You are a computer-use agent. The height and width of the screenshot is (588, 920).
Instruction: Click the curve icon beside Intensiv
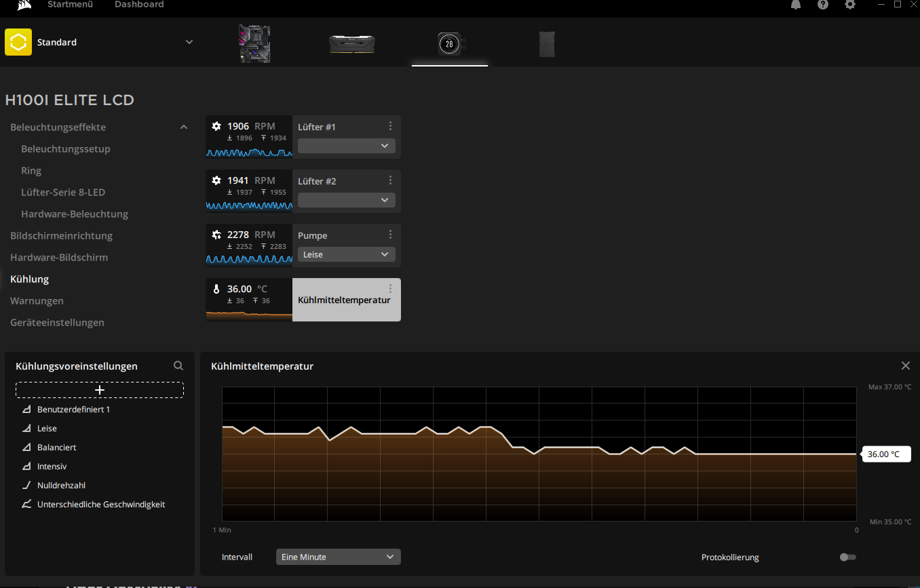26,467
